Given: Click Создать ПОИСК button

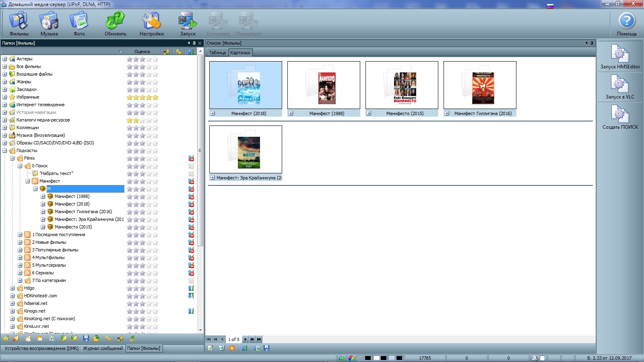Looking at the screenshot, I should click(620, 117).
